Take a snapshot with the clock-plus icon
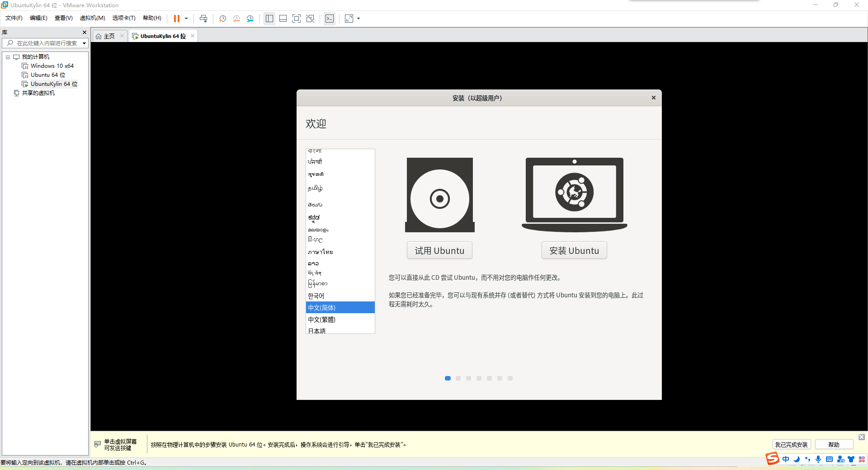The width and height of the screenshot is (868, 470). 223,19
